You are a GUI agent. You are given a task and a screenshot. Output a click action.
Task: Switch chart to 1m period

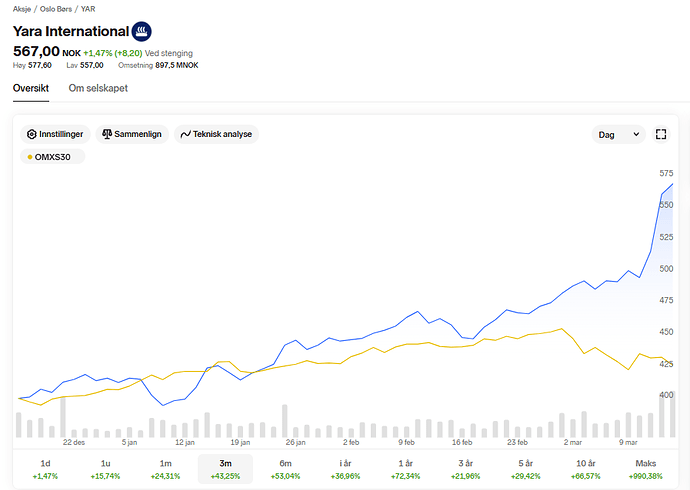coord(165,469)
